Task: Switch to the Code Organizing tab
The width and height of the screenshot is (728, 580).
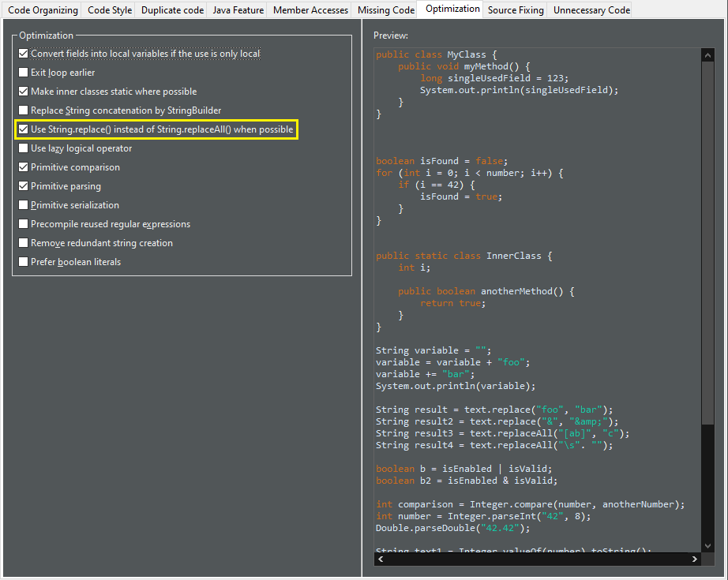Action: click(43, 10)
